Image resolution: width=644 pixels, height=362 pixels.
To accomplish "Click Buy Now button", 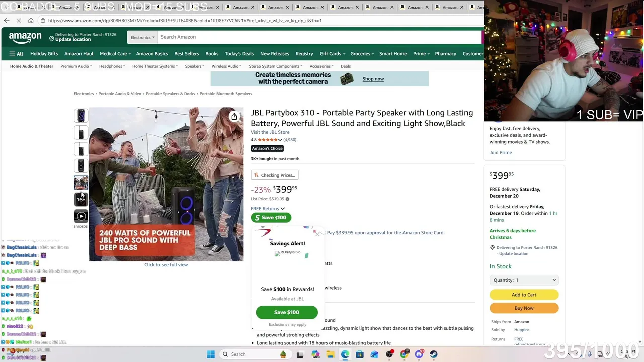I will (x=524, y=308).
